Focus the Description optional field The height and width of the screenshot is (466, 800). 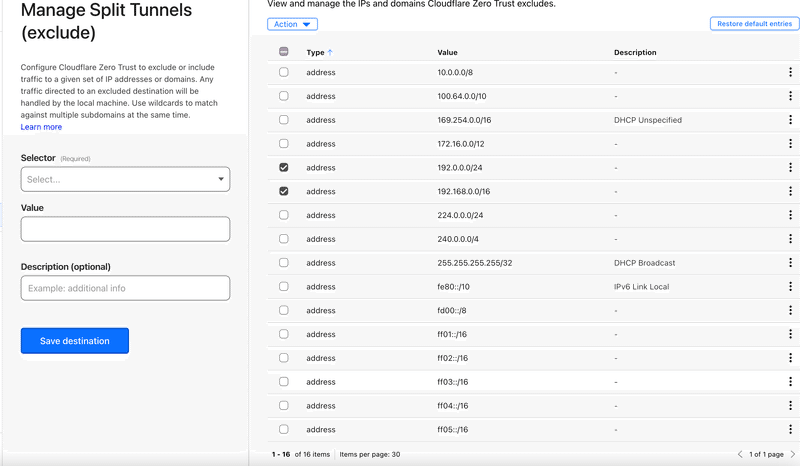point(126,288)
